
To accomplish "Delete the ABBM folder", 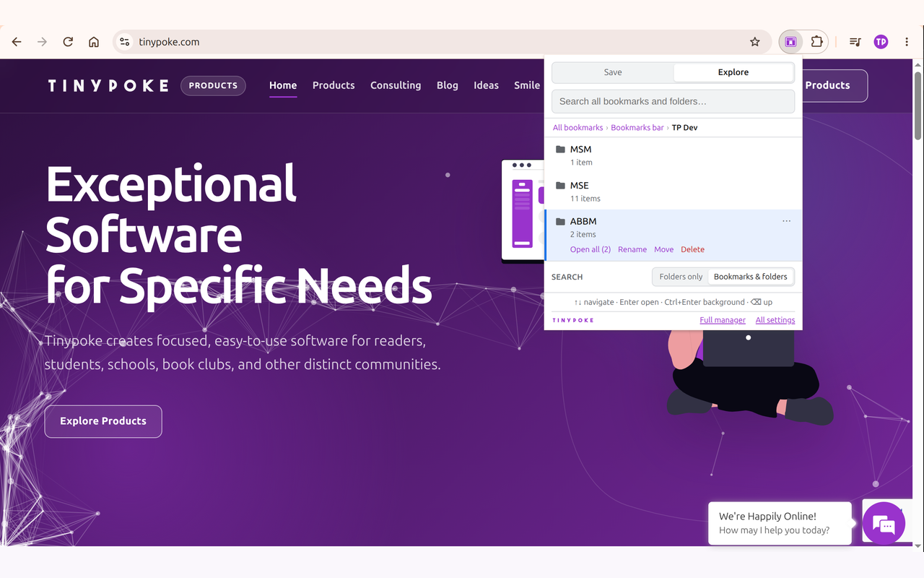I will [692, 249].
